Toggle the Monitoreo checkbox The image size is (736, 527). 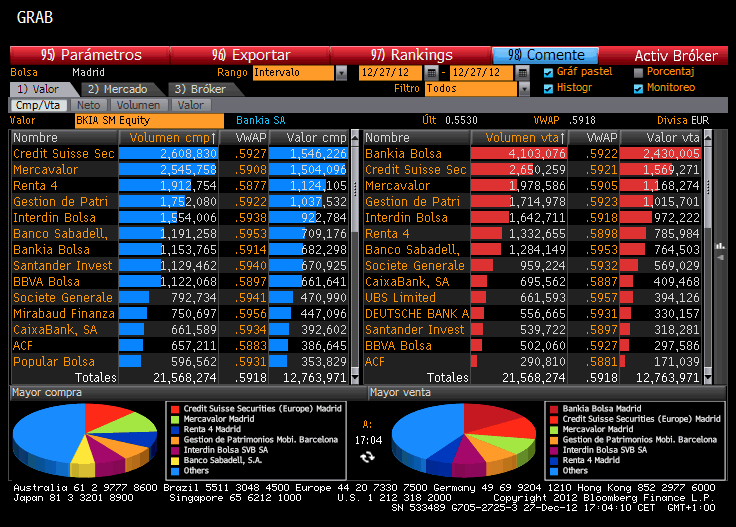tap(638, 89)
